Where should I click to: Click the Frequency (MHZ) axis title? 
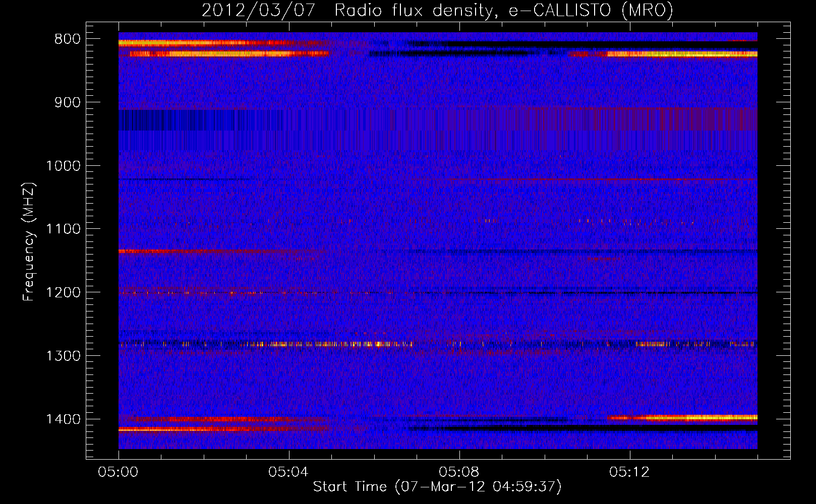29,242
